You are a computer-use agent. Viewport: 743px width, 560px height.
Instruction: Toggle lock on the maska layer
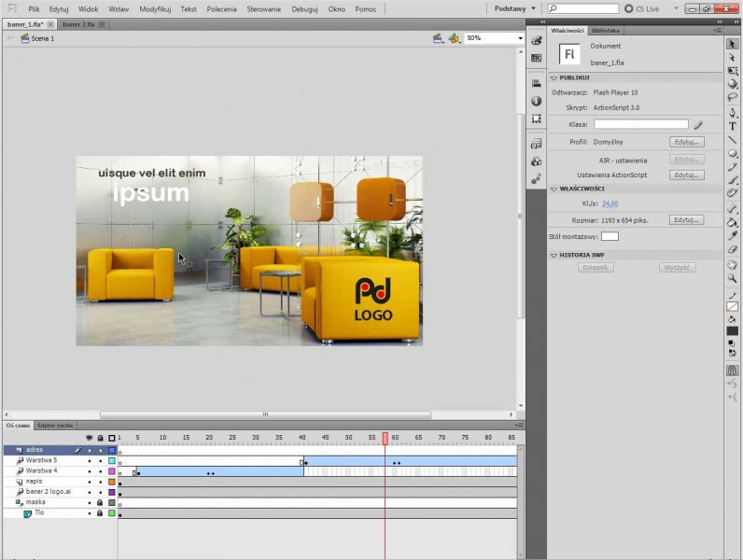point(100,502)
